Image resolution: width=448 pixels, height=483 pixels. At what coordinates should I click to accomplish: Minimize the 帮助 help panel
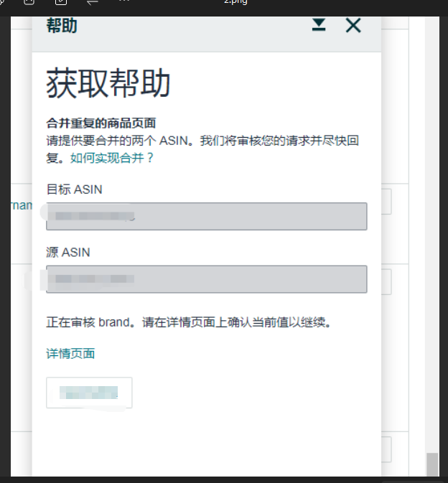click(319, 26)
